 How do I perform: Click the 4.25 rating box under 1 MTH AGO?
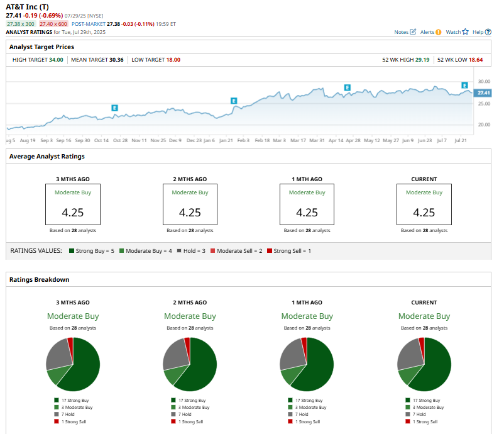point(307,204)
